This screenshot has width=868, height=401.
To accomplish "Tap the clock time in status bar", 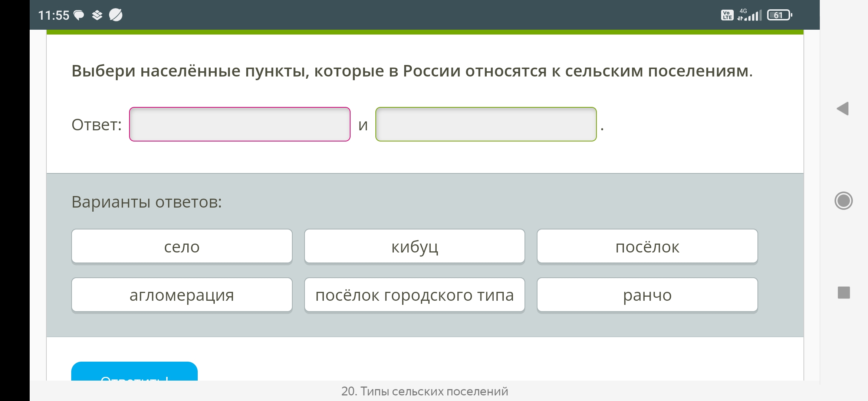I will pos(54,15).
